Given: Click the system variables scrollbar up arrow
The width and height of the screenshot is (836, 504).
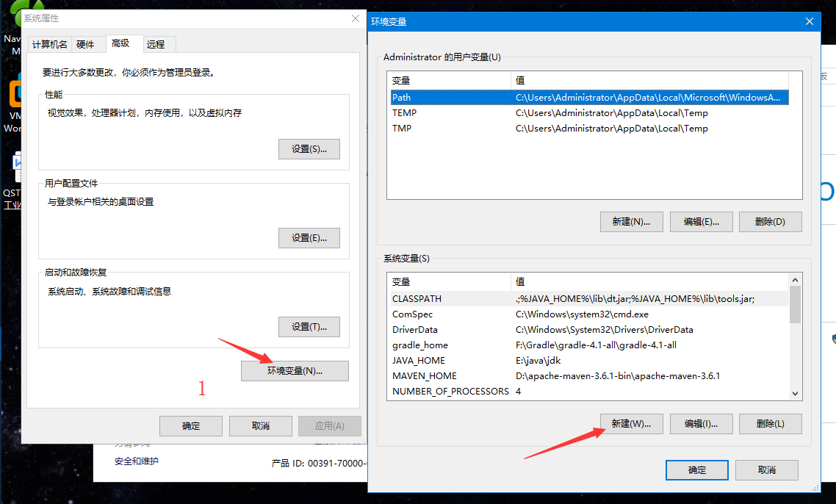Looking at the screenshot, I should [795, 279].
